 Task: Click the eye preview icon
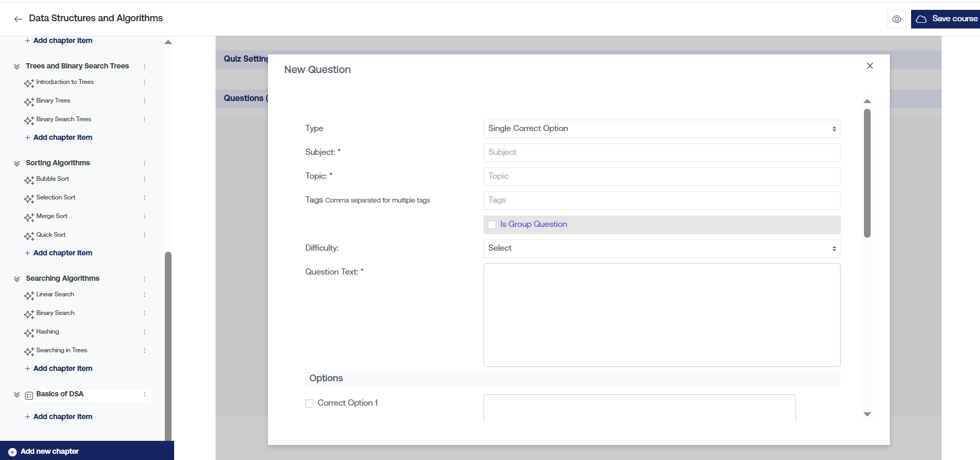click(897, 19)
